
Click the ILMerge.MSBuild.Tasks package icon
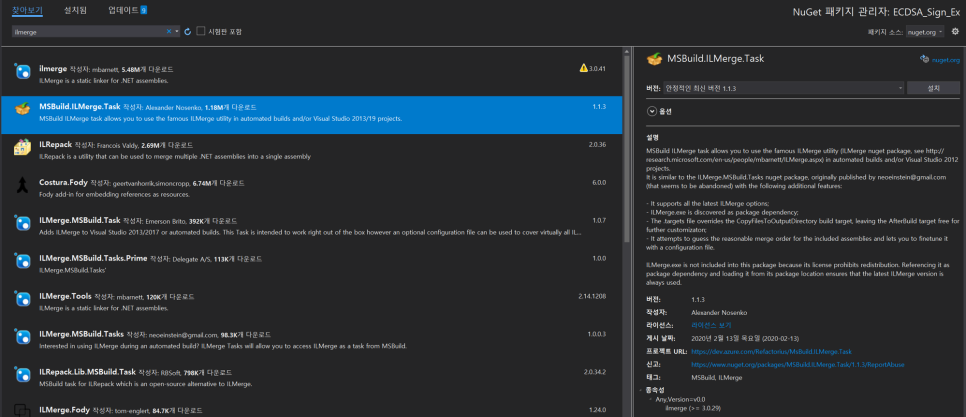[23, 337]
